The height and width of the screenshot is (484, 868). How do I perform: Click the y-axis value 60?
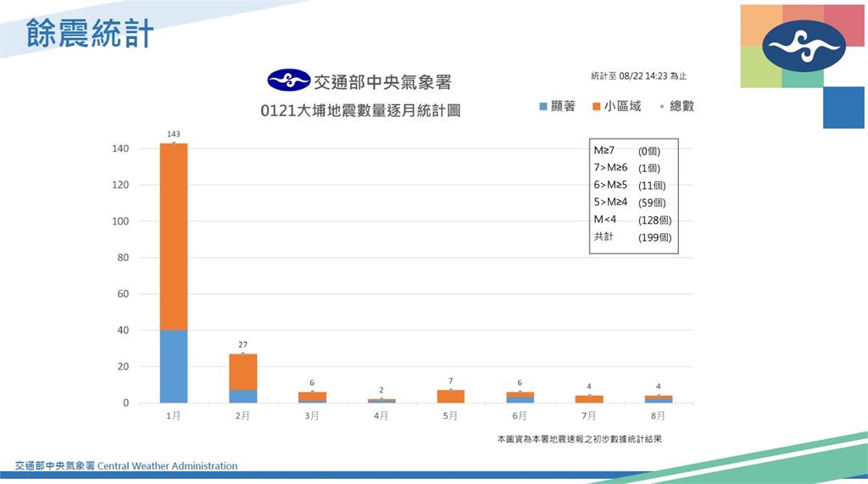tap(123, 293)
